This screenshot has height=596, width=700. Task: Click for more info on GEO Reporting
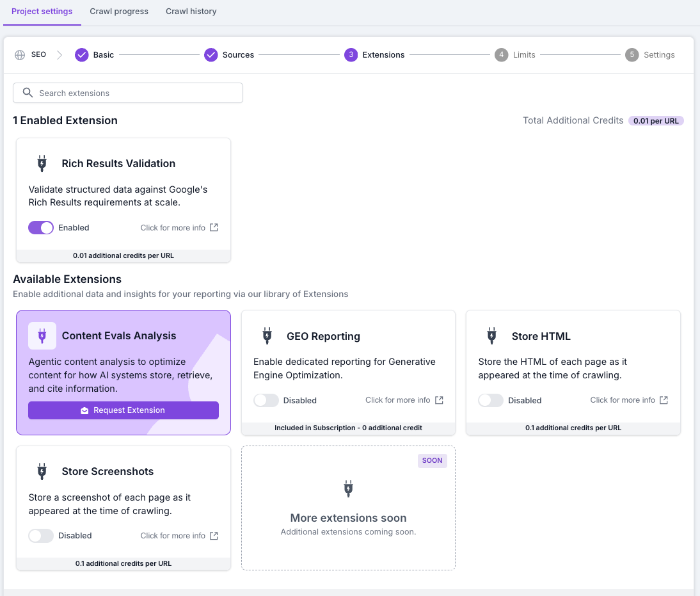pyautogui.click(x=397, y=400)
